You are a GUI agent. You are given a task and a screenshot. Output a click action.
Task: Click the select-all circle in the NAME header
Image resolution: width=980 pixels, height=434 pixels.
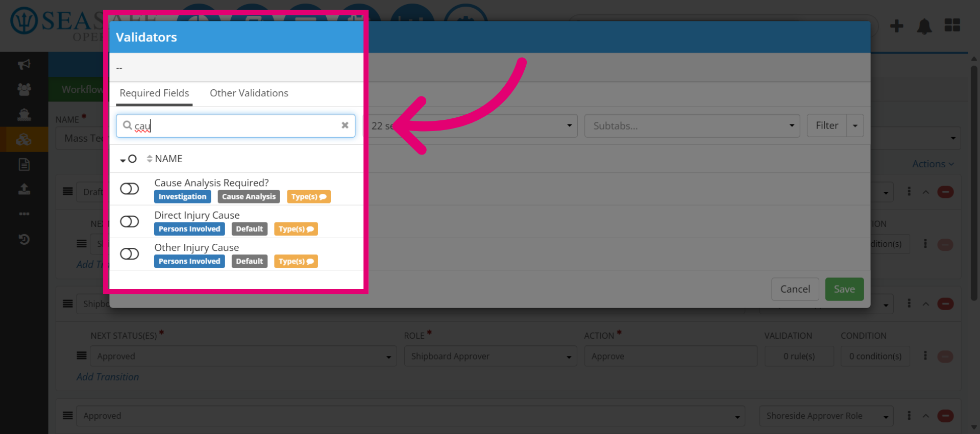pos(132,159)
